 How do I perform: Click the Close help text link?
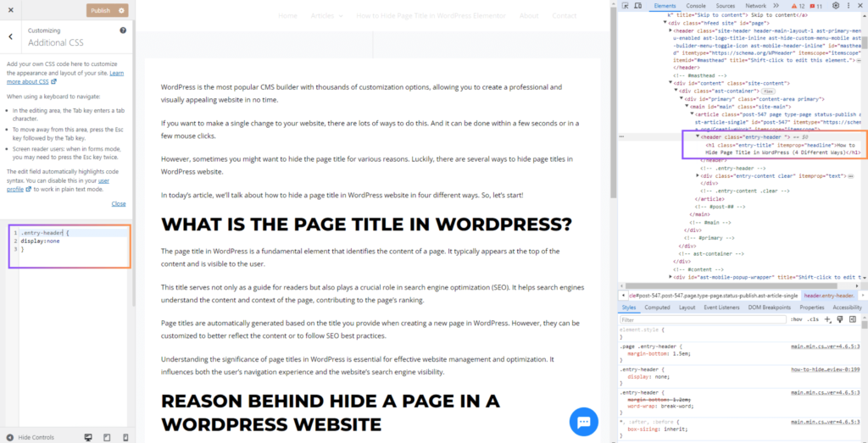(x=119, y=203)
